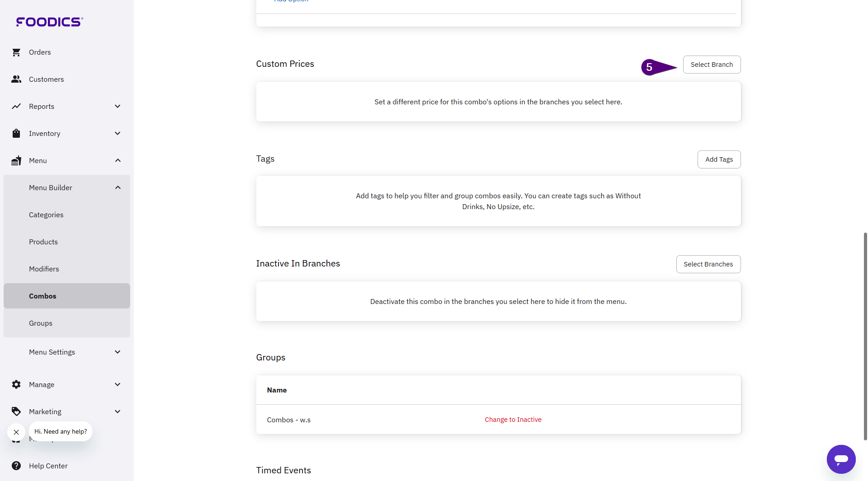Click the Add Tags button
868x481 pixels.
[719, 159]
